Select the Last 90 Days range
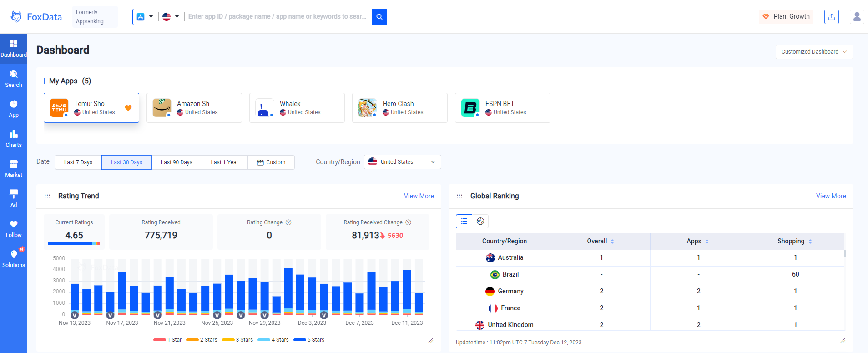The width and height of the screenshot is (868, 353). 177,162
